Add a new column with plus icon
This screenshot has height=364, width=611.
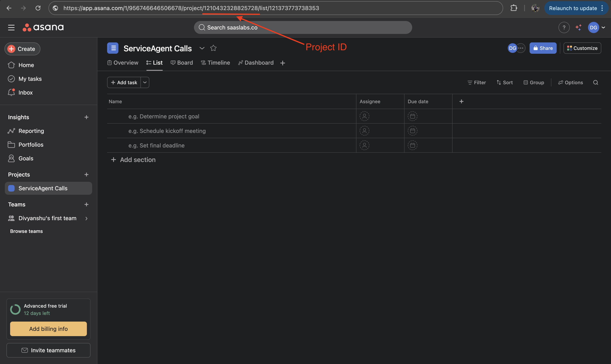click(461, 102)
